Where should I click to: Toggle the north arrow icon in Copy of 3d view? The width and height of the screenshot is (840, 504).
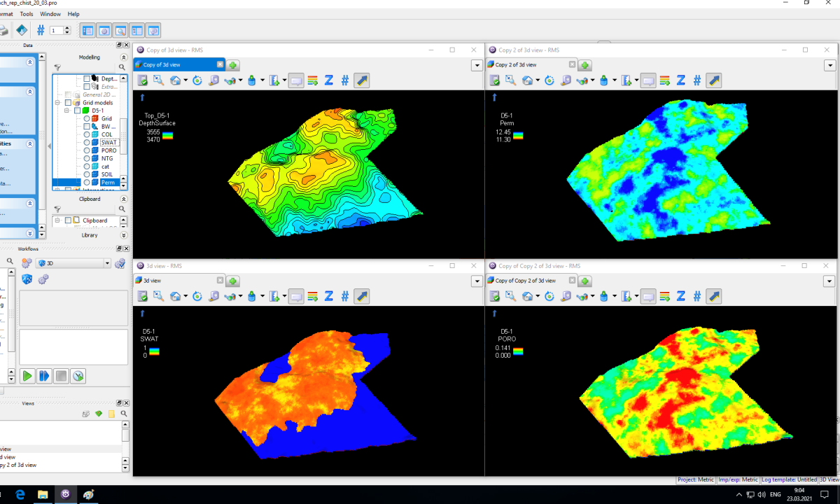(361, 80)
